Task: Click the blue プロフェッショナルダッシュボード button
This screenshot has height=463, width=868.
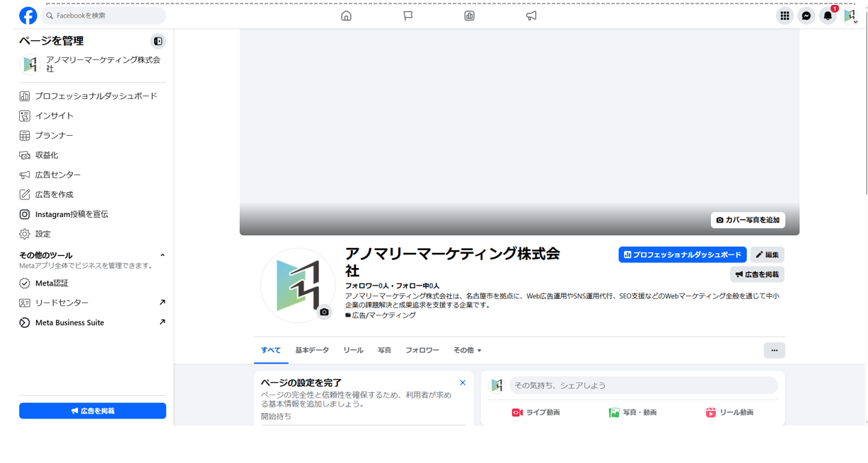Action: tap(683, 254)
